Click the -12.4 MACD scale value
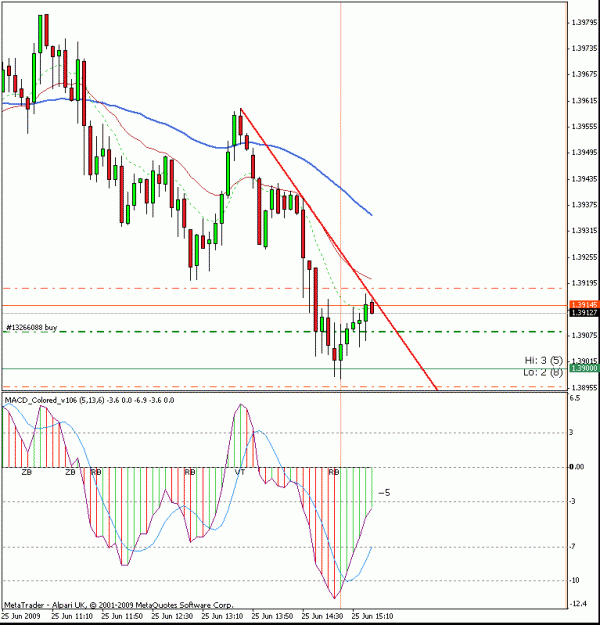Image resolution: width=600 pixels, height=625 pixels. pyautogui.click(x=578, y=603)
